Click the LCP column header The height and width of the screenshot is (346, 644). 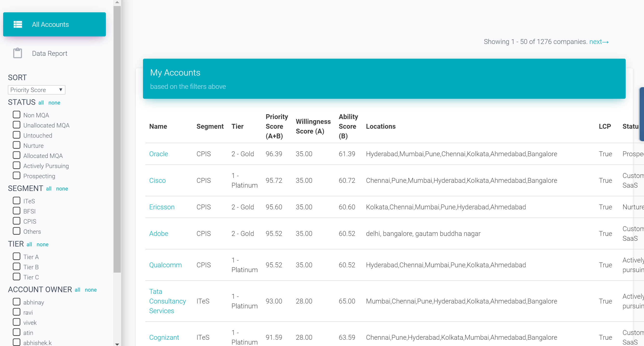point(605,127)
